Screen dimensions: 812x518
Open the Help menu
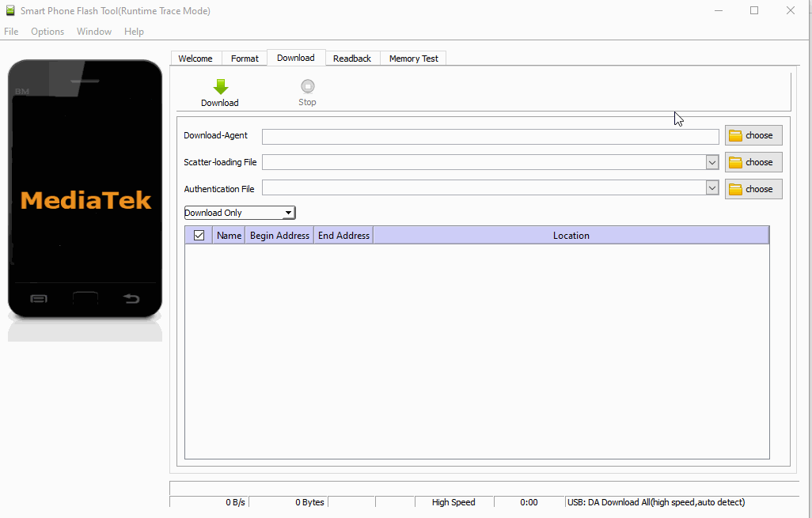click(x=134, y=32)
